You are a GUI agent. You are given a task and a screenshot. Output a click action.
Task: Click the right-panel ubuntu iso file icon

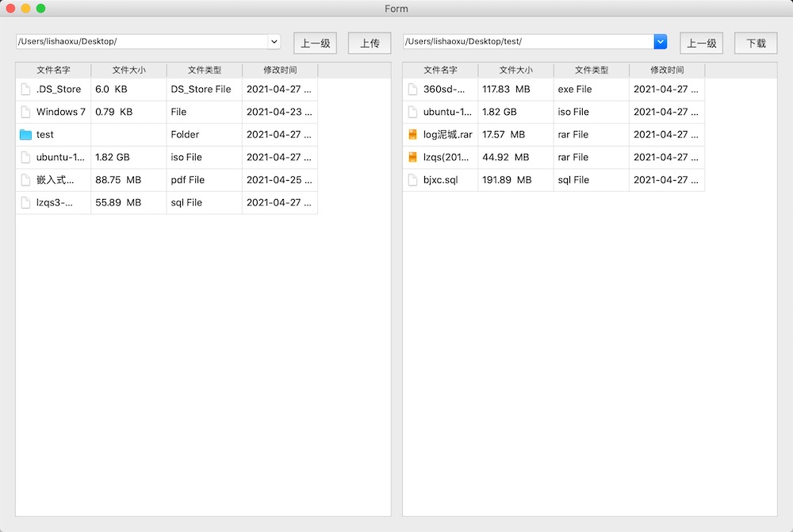point(412,113)
